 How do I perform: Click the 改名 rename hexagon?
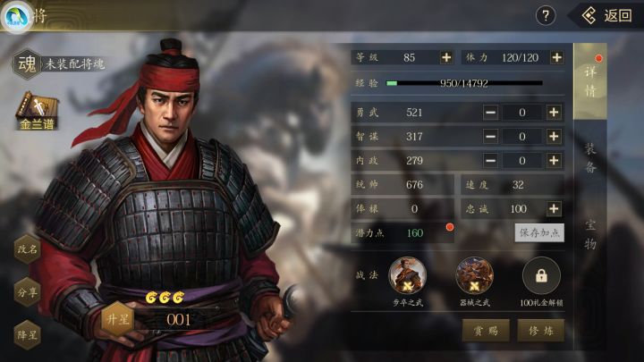pos(27,248)
